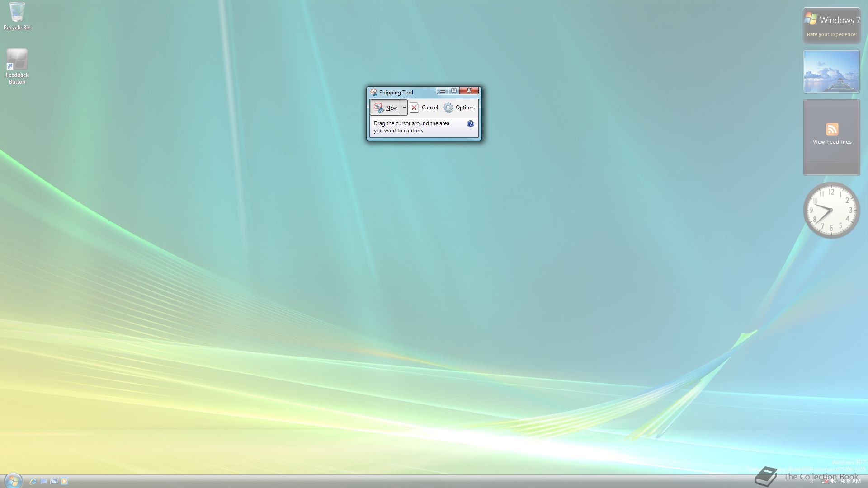Select the Feedback Button desktop shortcut
This screenshot has height=488, width=868.
[17, 66]
